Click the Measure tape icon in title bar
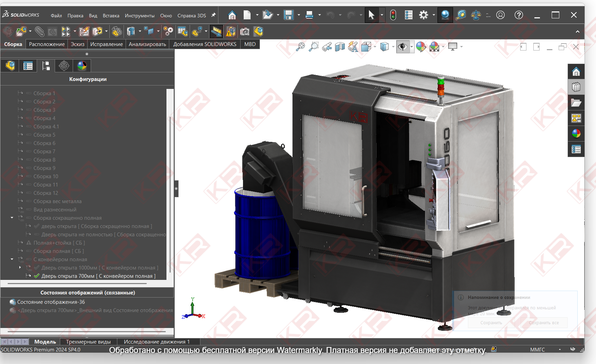This screenshot has height=364, width=596. (x=461, y=15)
